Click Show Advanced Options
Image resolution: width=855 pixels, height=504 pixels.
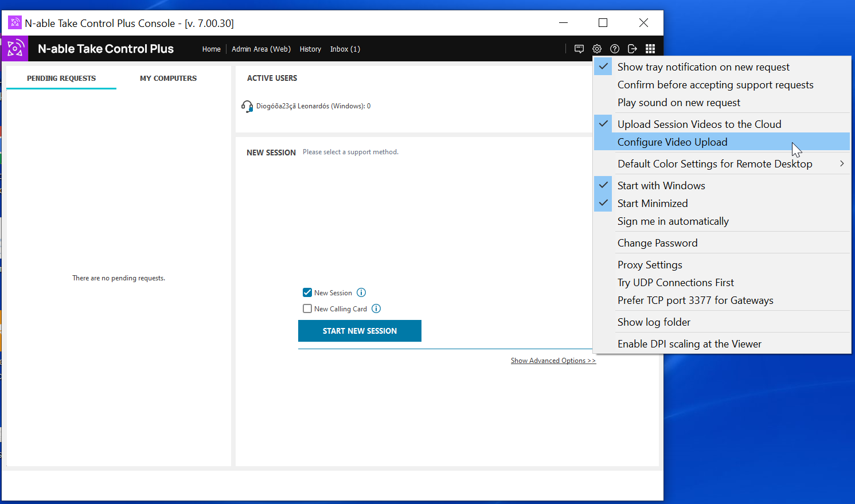click(553, 360)
